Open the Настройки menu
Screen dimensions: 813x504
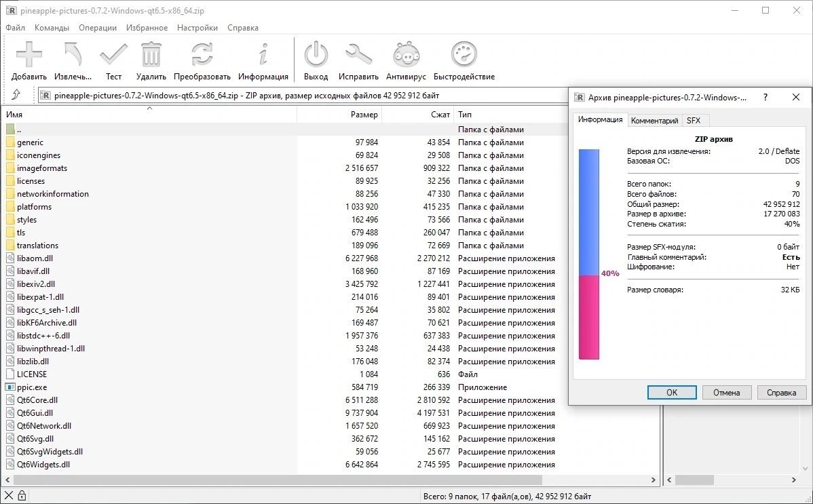(x=197, y=28)
